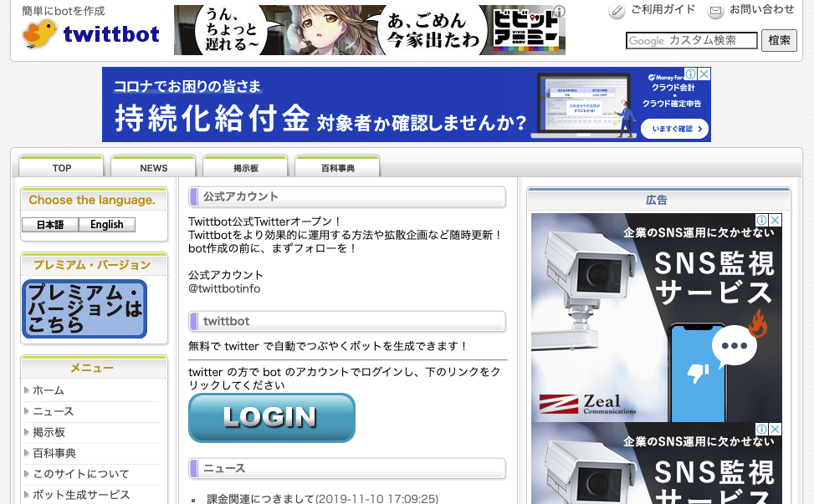Open the TOP tab
The width and height of the screenshot is (814, 504).
coord(61,167)
